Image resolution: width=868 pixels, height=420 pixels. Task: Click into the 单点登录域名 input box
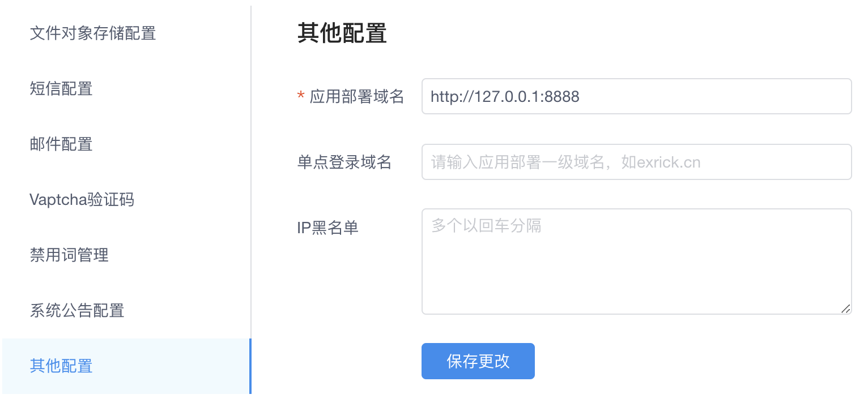tap(636, 162)
